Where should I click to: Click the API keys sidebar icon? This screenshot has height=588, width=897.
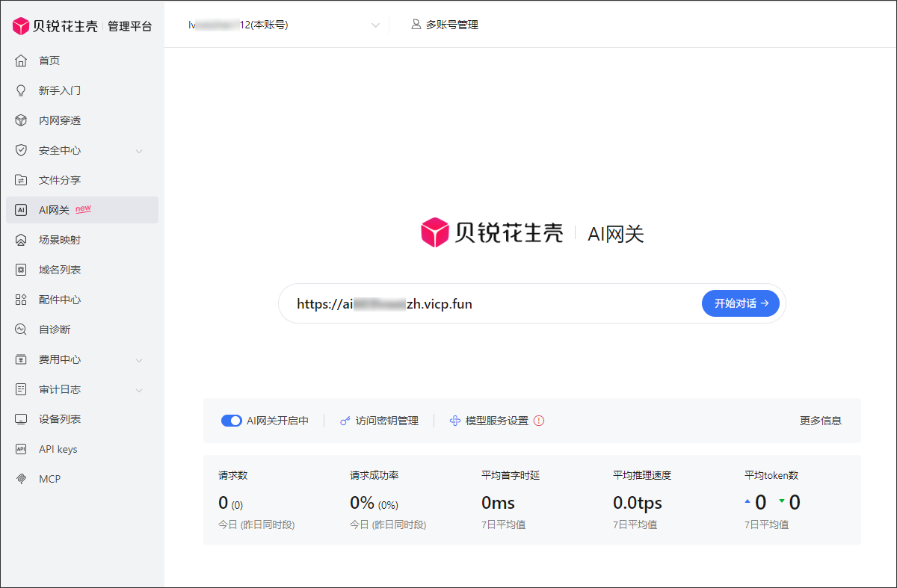pos(21,449)
